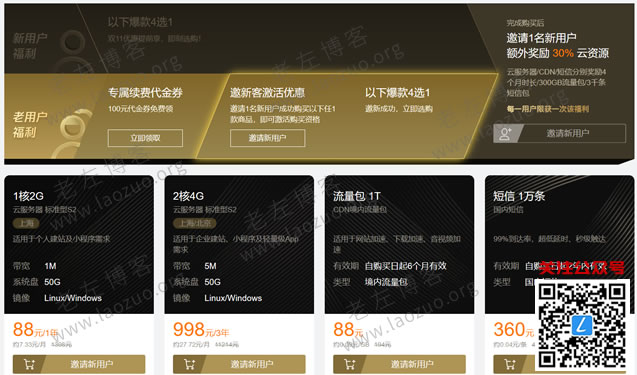
Task: Select the 老用户福利 tab
Action: coord(30,124)
